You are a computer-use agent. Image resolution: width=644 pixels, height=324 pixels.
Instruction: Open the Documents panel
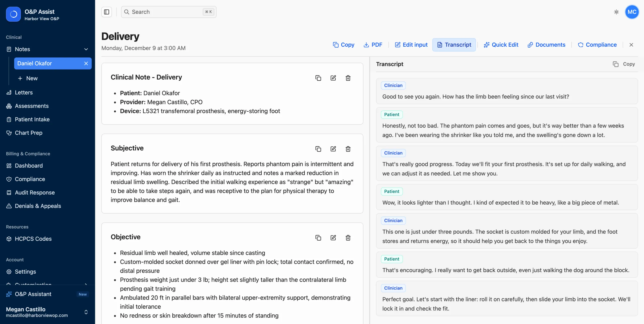[x=546, y=45]
